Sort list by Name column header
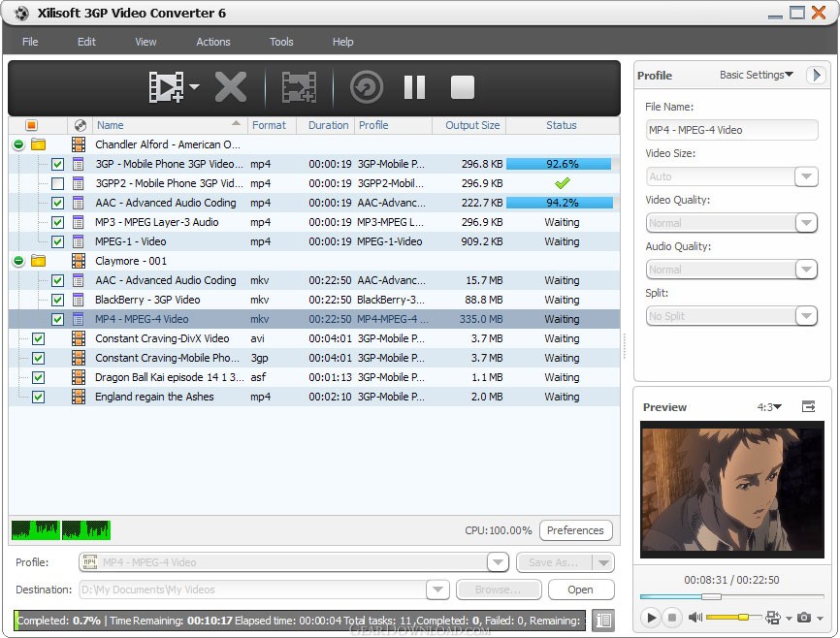840x638 pixels. coord(169,125)
